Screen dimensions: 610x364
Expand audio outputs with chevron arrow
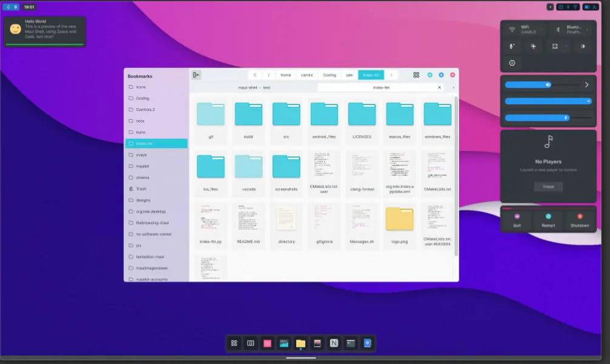[x=587, y=85]
